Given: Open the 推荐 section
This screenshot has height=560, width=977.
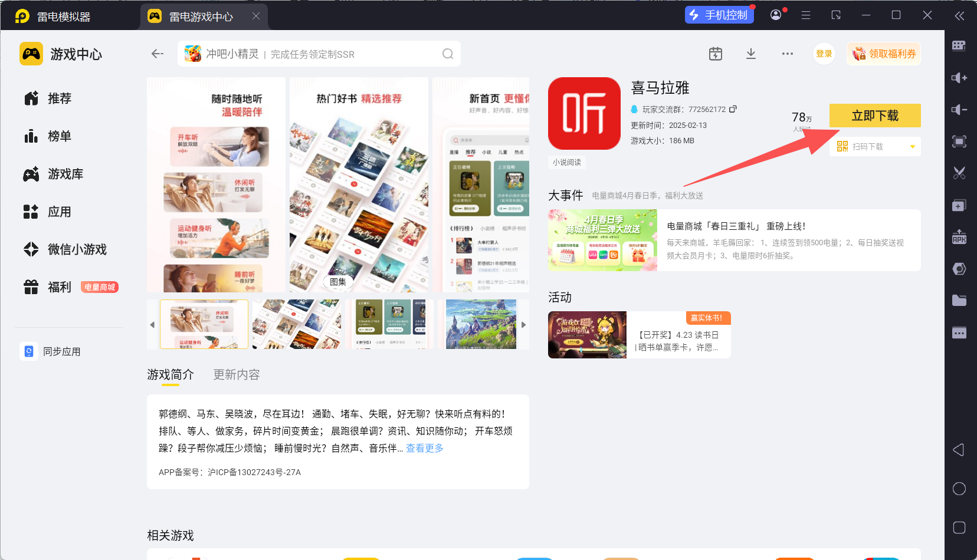Looking at the screenshot, I should click(48, 98).
